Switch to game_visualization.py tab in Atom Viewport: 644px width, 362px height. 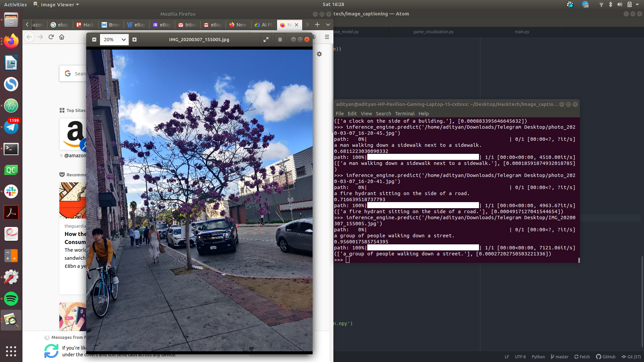pos(433,32)
